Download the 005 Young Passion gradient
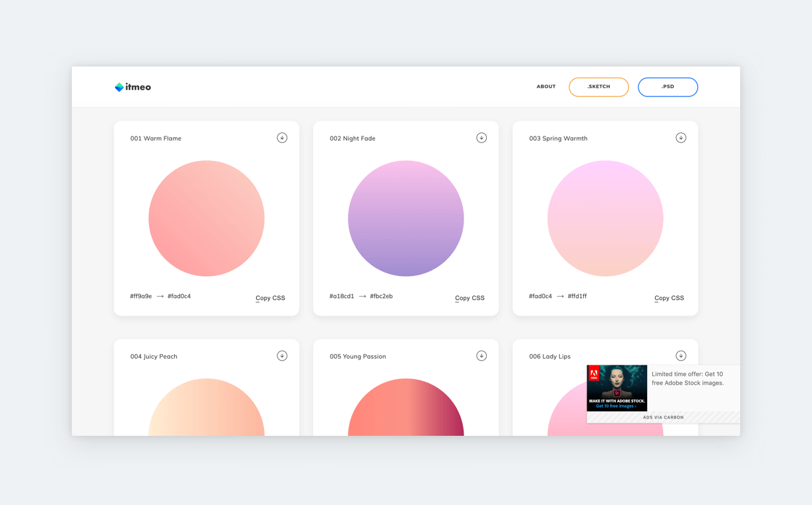Viewport: 812px width, 505px height. tap(481, 356)
